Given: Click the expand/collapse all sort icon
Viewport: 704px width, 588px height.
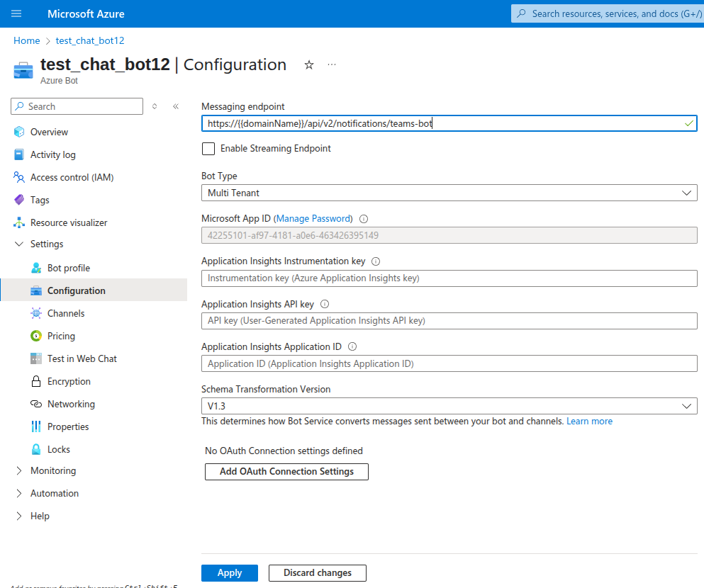Looking at the screenshot, I should pyautogui.click(x=155, y=106).
